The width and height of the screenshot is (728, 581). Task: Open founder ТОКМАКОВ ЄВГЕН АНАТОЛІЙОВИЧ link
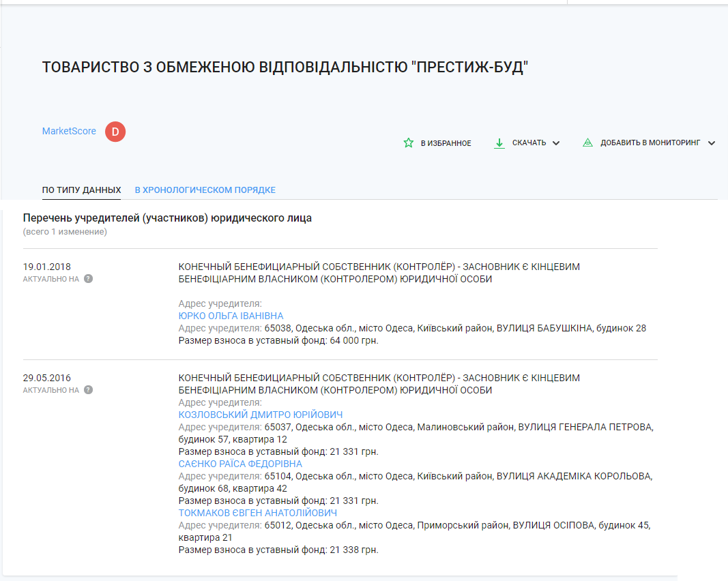tap(257, 513)
